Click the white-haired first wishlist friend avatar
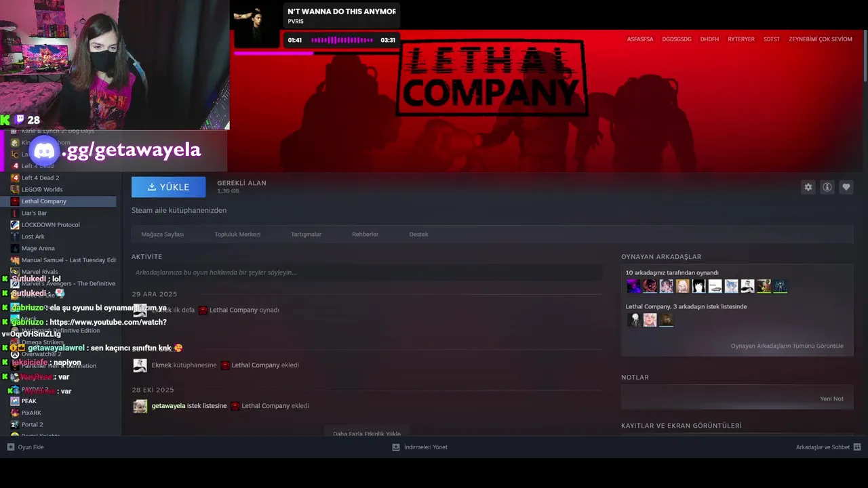This screenshot has height=488, width=868. (x=633, y=320)
